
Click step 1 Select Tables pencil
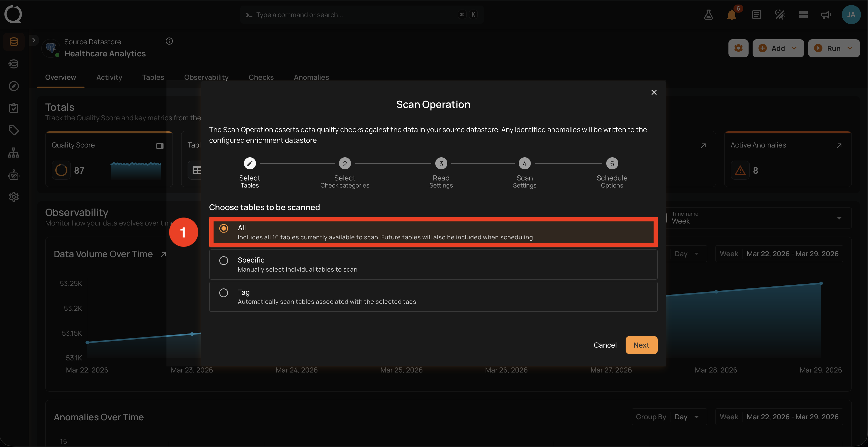click(x=250, y=164)
